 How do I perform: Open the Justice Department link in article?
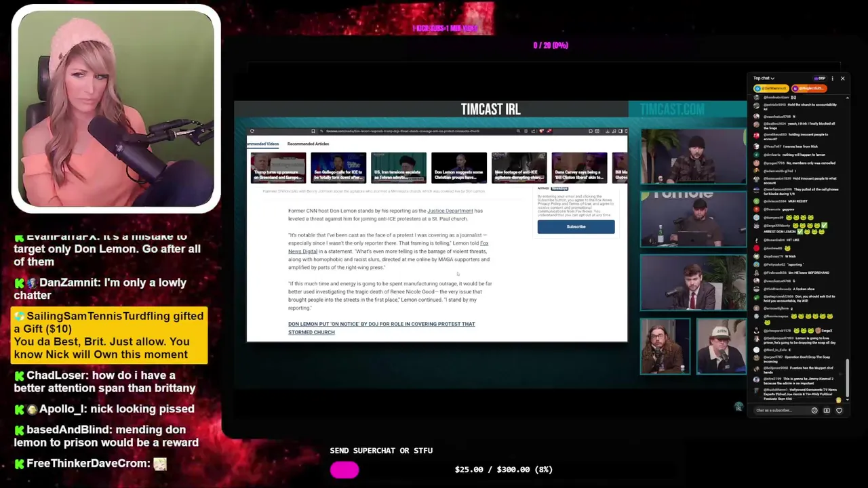pos(450,211)
